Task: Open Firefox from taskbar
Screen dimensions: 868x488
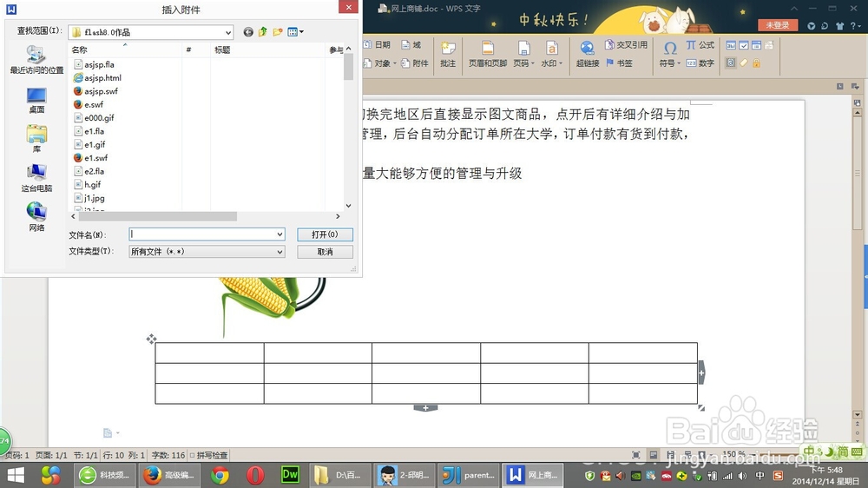Action: 168,475
